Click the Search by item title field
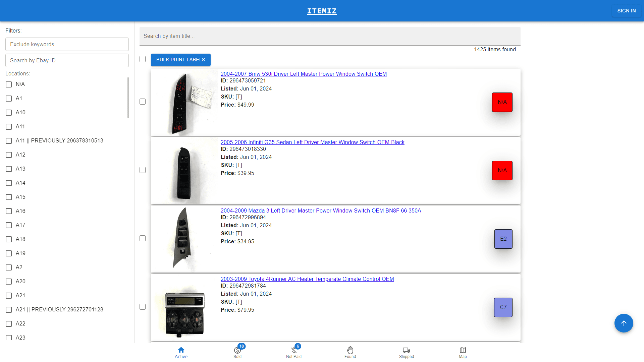Image resolution: width=644 pixels, height=362 pixels. (330, 36)
